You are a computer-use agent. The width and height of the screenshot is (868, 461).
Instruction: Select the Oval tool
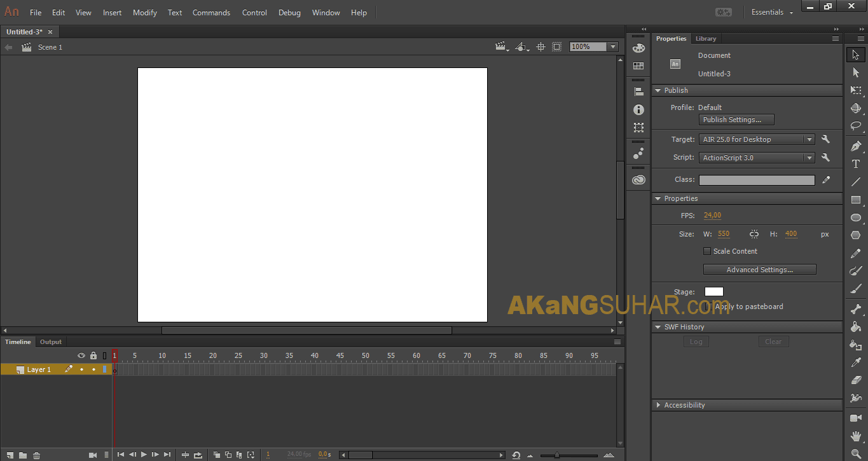pyautogui.click(x=856, y=217)
